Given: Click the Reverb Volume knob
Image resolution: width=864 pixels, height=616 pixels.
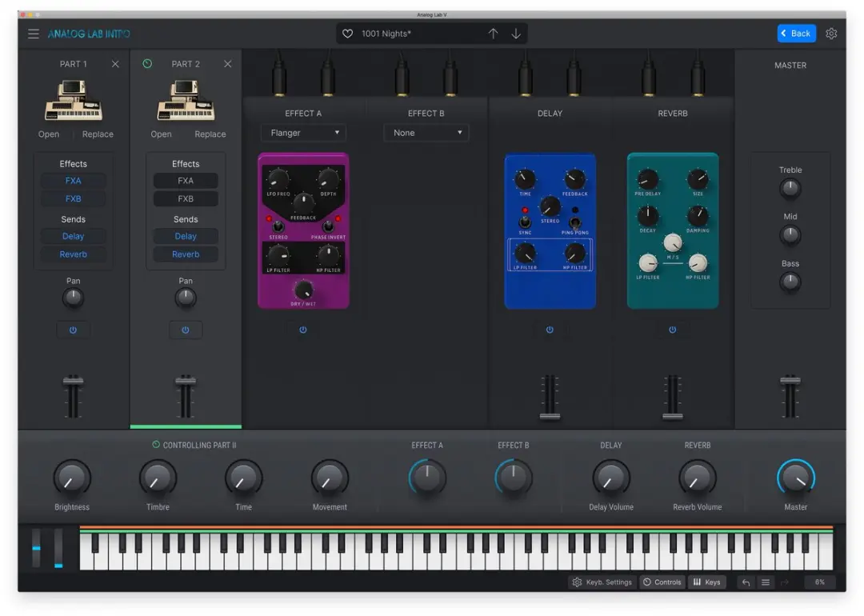Looking at the screenshot, I should point(697,478).
